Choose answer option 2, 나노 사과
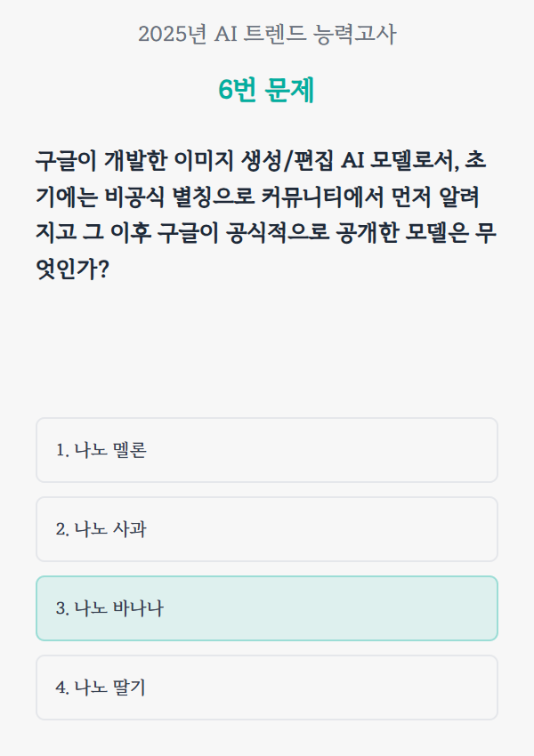The width and height of the screenshot is (534, 756). coord(266,529)
